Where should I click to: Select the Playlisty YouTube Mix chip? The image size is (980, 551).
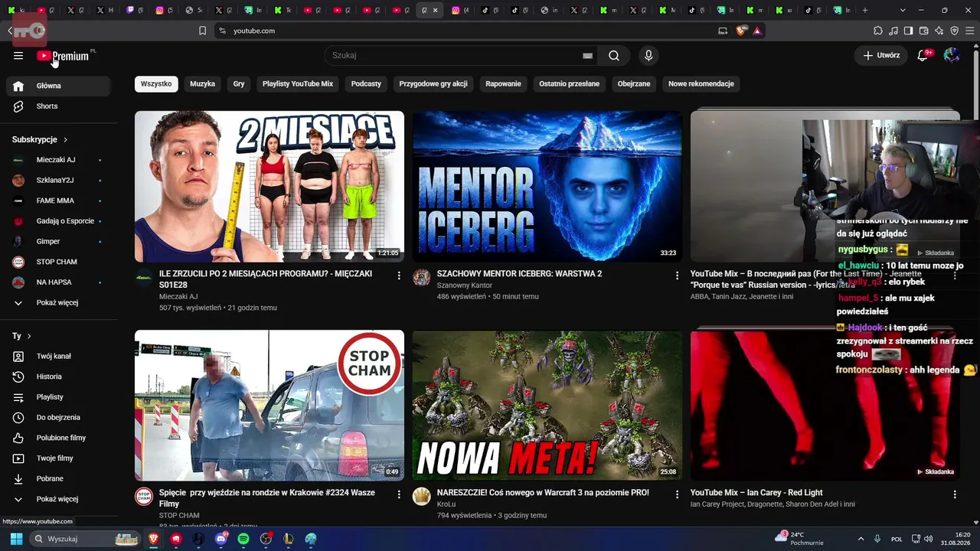pyautogui.click(x=298, y=84)
